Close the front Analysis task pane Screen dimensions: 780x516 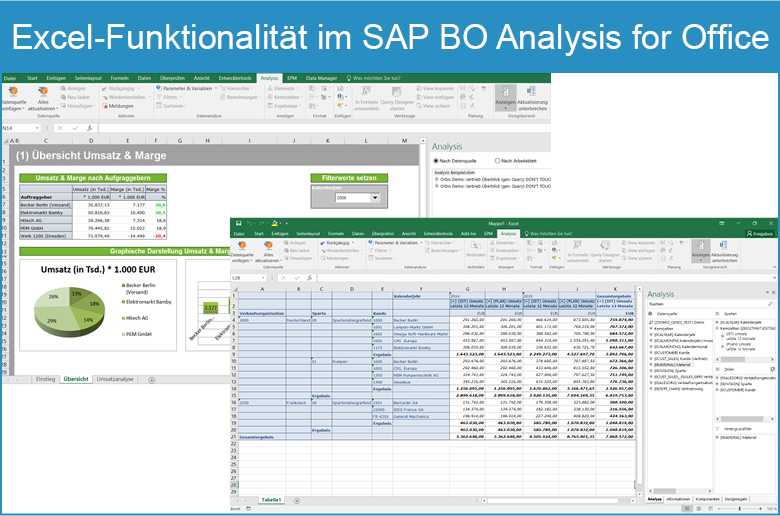[773, 293]
